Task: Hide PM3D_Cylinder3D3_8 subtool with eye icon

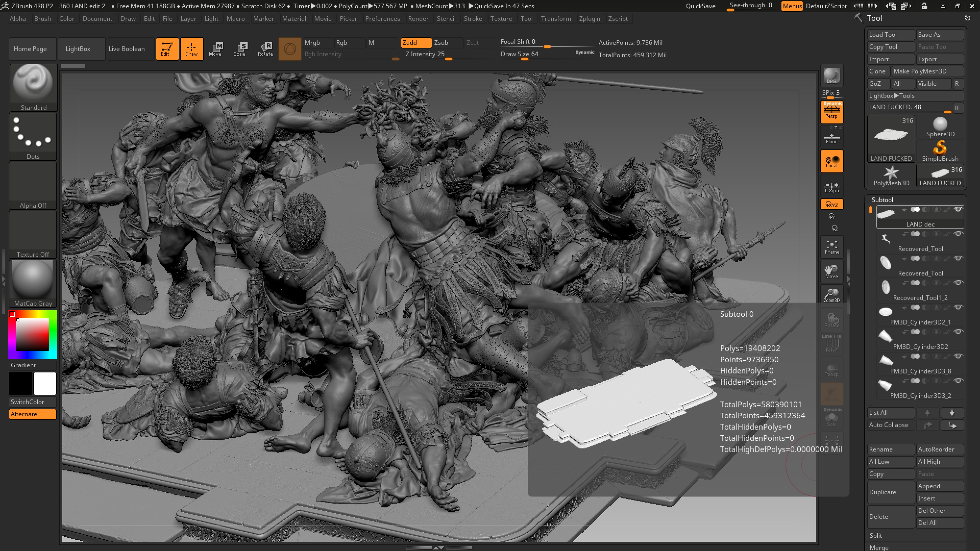Action: click(958, 356)
